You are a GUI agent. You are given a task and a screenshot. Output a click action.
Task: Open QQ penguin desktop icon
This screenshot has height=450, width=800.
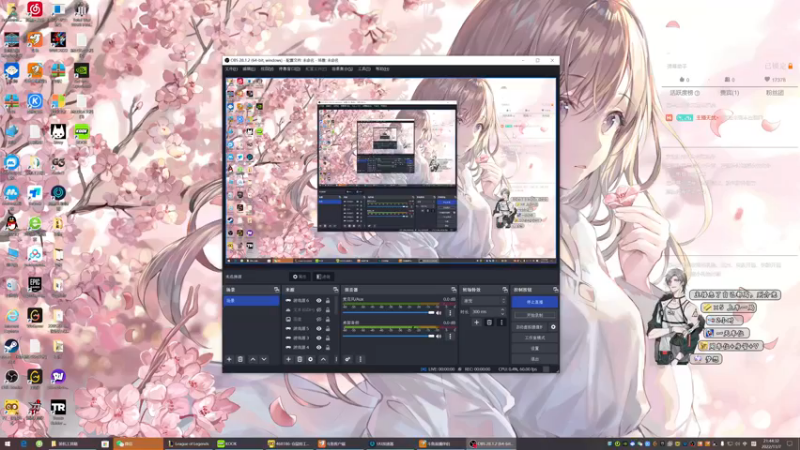(12, 223)
